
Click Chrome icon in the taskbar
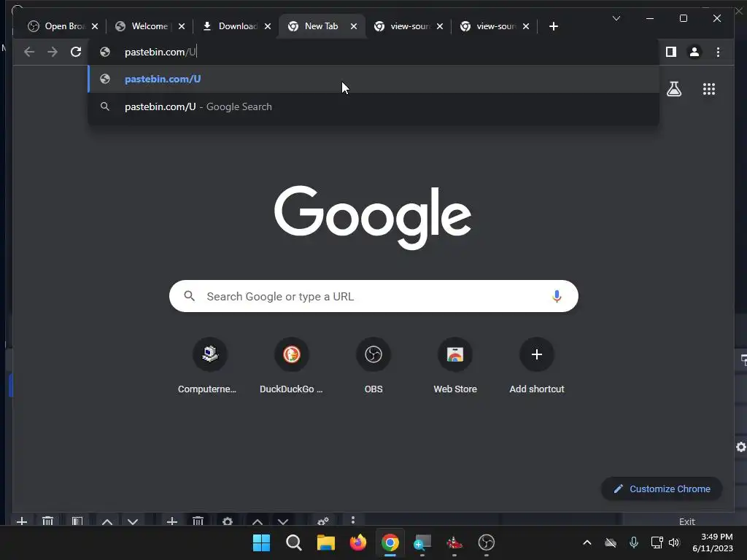[x=390, y=542]
